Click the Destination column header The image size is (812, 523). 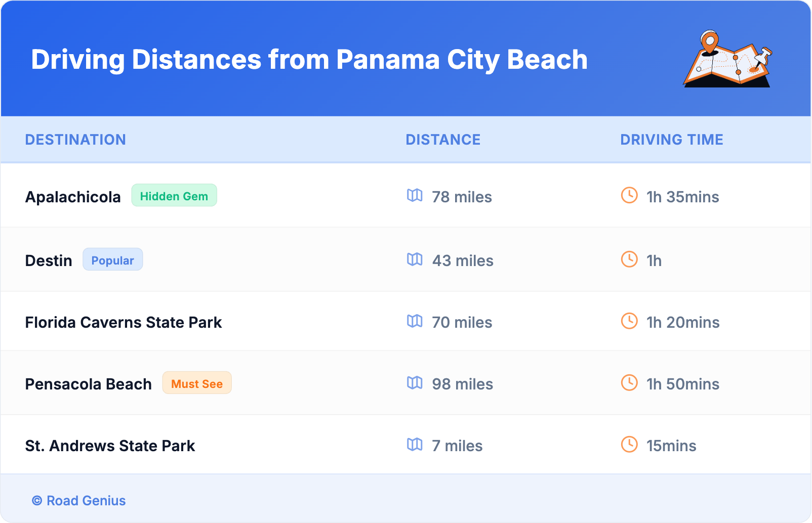[x=75, y=140]
